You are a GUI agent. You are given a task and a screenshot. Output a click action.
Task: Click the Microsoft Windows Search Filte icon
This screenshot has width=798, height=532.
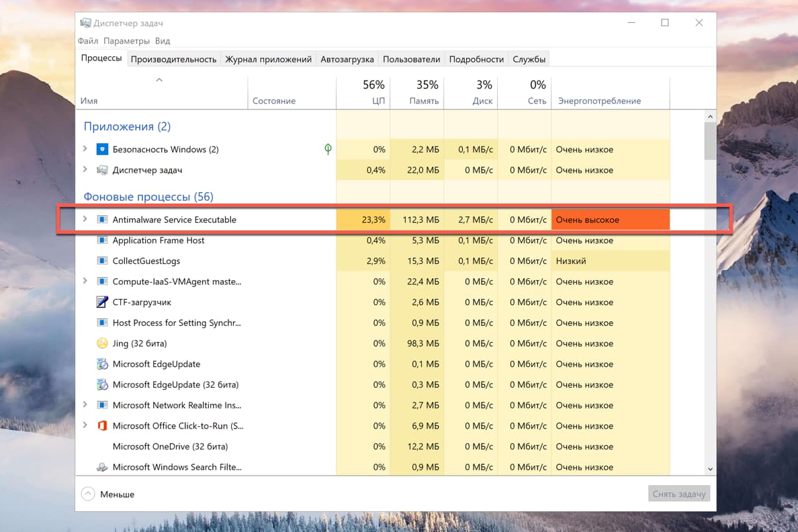[x=102, y=467]
